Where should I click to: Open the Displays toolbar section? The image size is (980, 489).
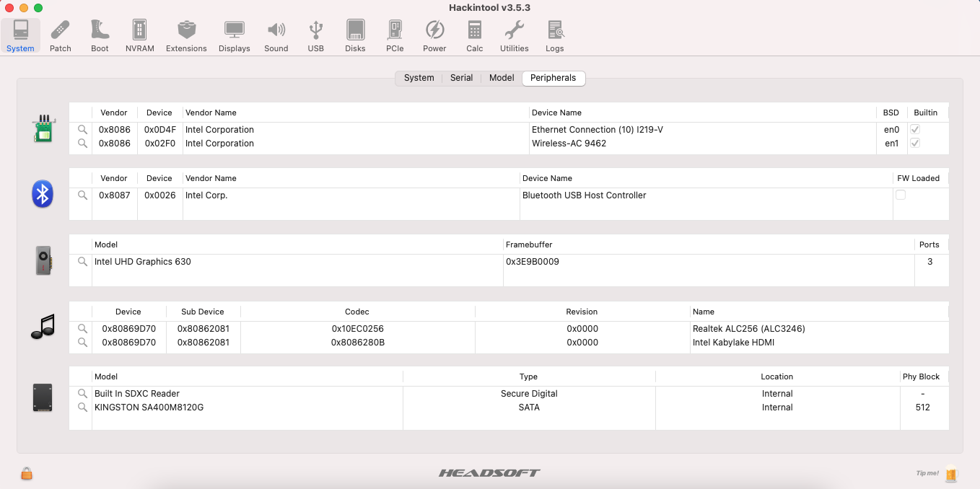[x=235, y=35]
